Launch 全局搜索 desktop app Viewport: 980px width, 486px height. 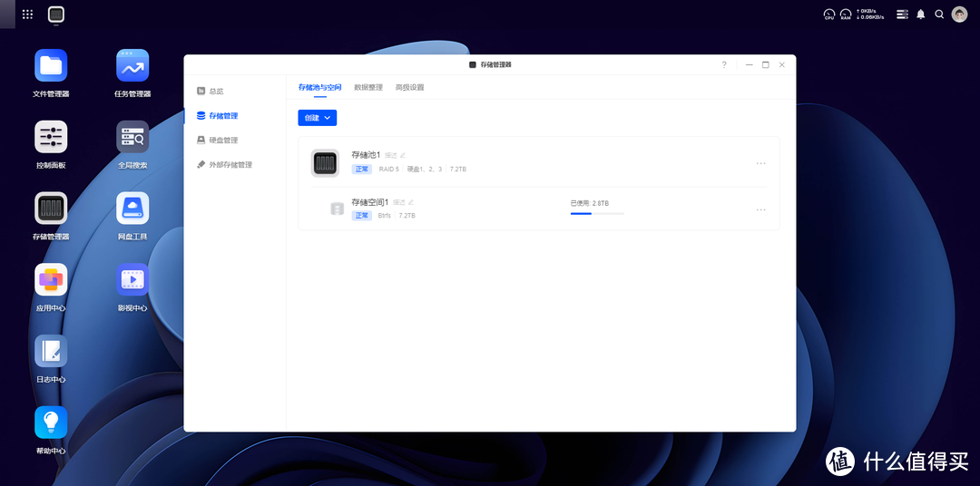point(132,137)
